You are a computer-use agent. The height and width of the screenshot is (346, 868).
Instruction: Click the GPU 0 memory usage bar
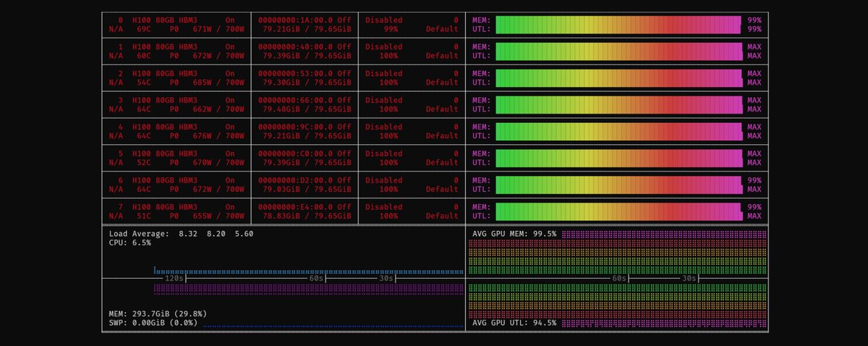point(618,20)
